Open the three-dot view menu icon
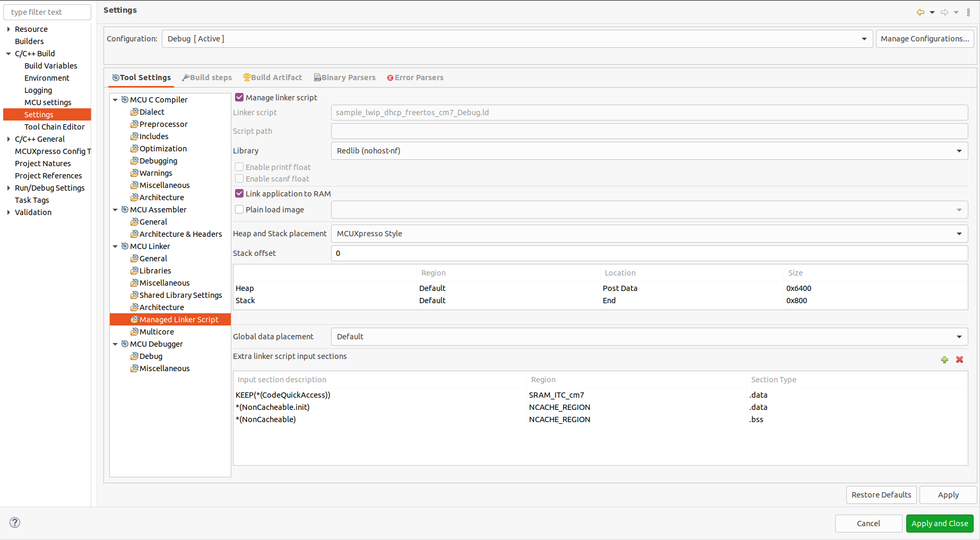The width and height of the screenshot is (980, 540). click(x=968, y=12)
